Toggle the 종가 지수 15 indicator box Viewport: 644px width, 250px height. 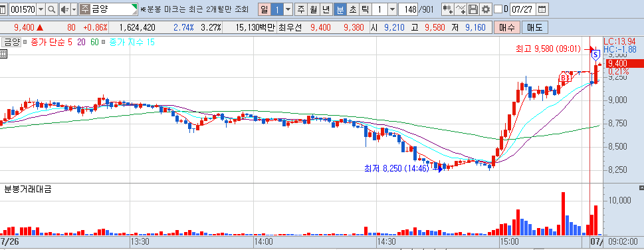104,42
